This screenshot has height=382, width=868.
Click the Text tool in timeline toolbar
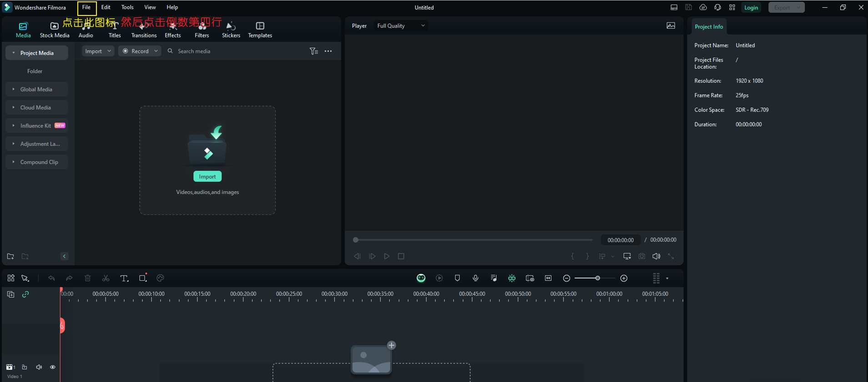click(124, 278)
